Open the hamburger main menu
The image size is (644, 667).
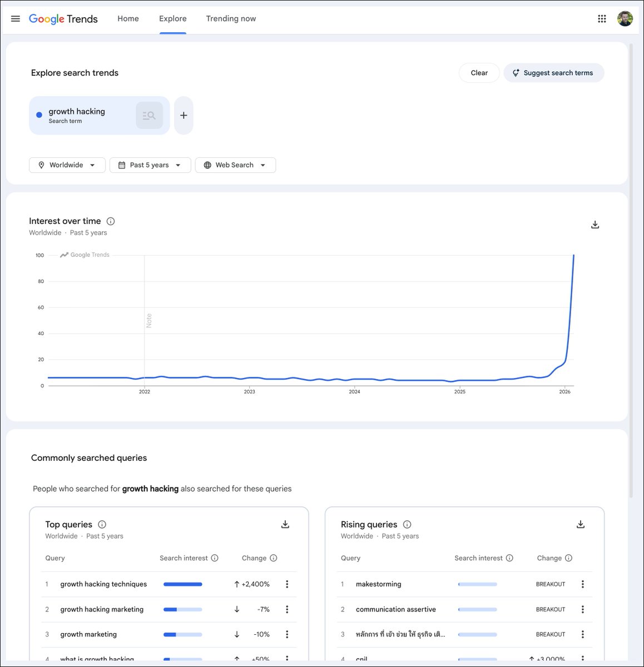pos(16,18)
